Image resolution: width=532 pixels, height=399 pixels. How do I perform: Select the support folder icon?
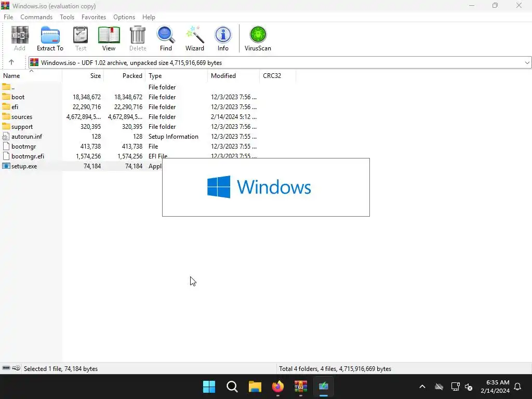pos(6,126)
